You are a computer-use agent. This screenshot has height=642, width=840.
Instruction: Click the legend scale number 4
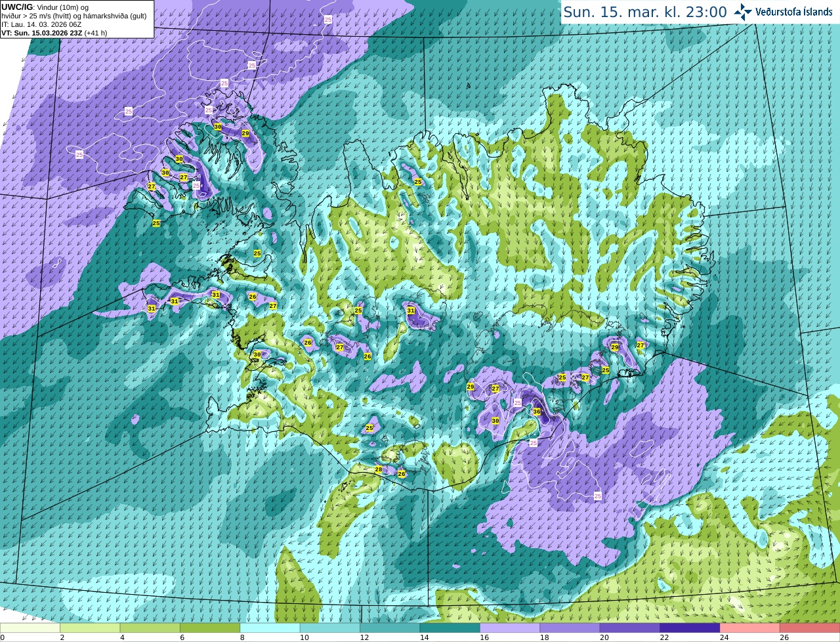pyautogui.click(x=122, y=637)
